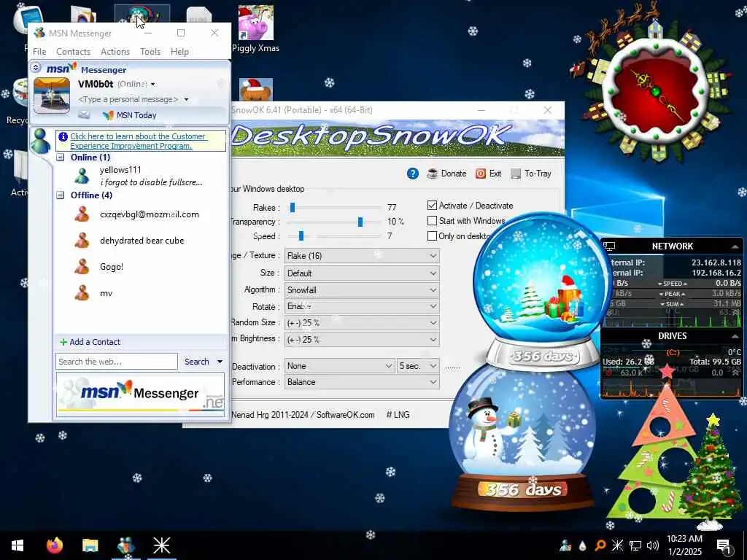Image resolution: width=747 pixels, height=560 pixels.
Task: Open the Deactivation dropdown showing None
Action: pyautogui.click(x=340, y=366)
